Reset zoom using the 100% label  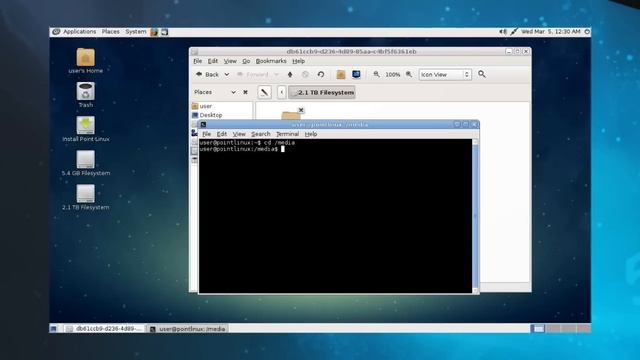coord(393,75)
